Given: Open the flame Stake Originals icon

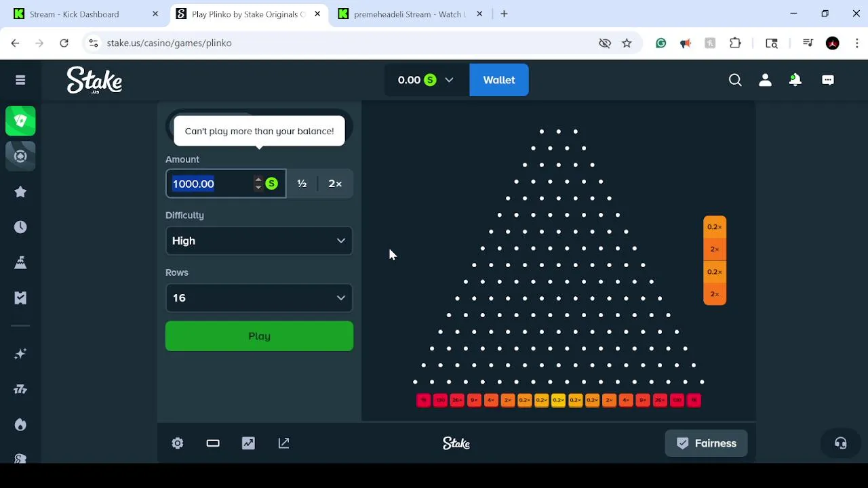Looking at the screenshot, I should 20,424.
